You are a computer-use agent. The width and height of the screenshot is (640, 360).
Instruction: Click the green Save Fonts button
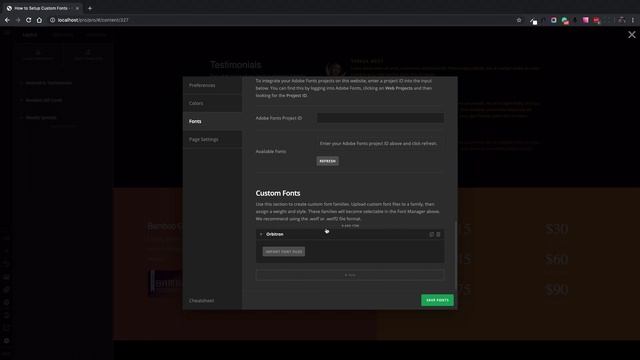pyautogui.click(x=437, y=300)
